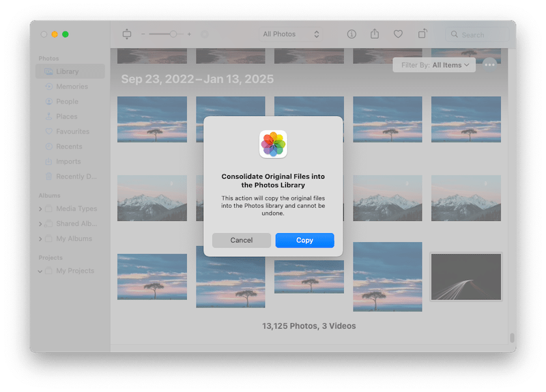
Task: Click the thumbnail zoom slider knob
Action: (173, 34)
